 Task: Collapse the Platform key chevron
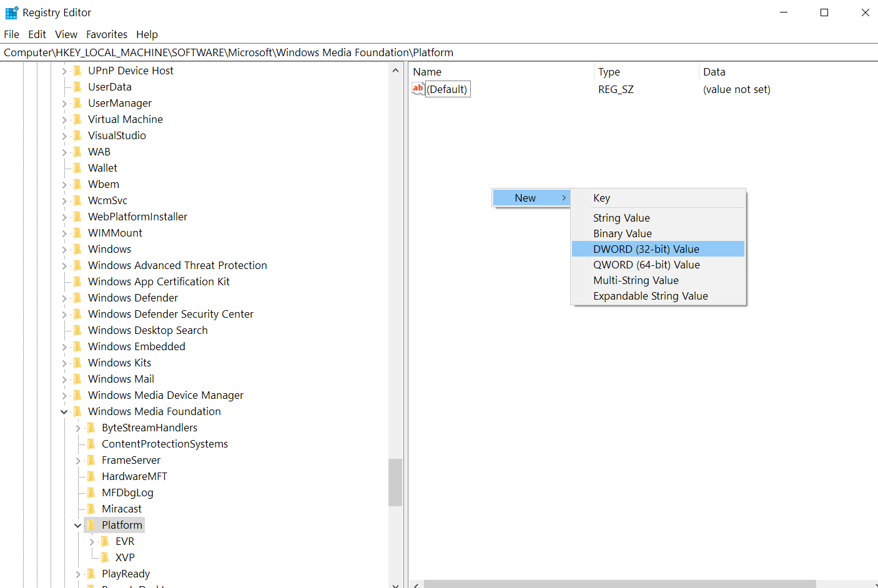pyautogui.click(x=78, y=526)
